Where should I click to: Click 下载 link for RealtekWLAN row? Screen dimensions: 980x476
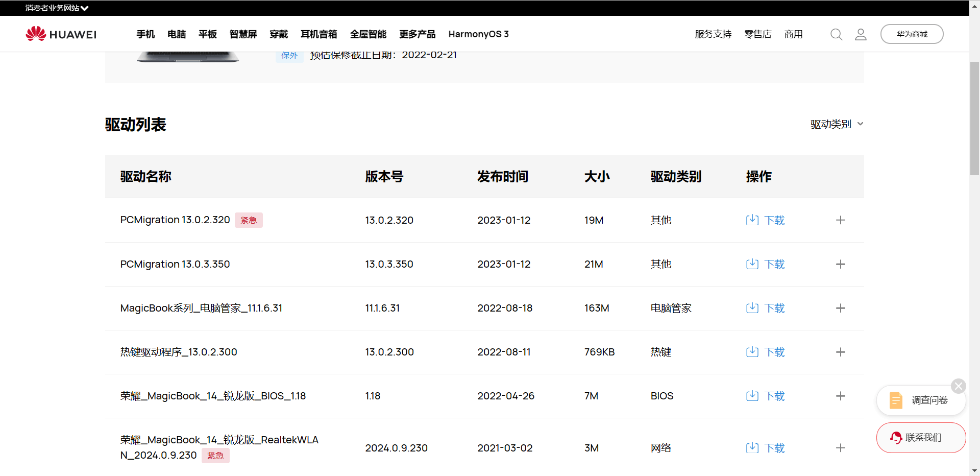[775, 448]
